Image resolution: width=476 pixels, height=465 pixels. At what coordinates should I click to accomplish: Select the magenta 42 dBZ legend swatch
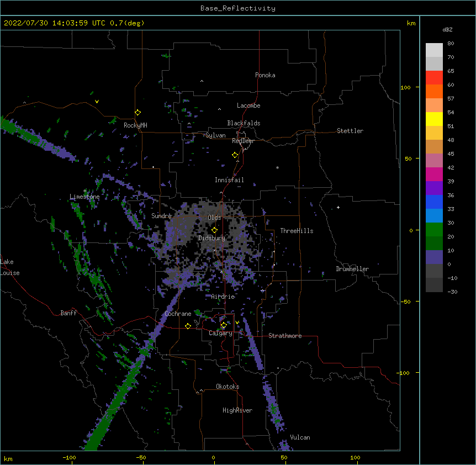click(x=434, y=174)
